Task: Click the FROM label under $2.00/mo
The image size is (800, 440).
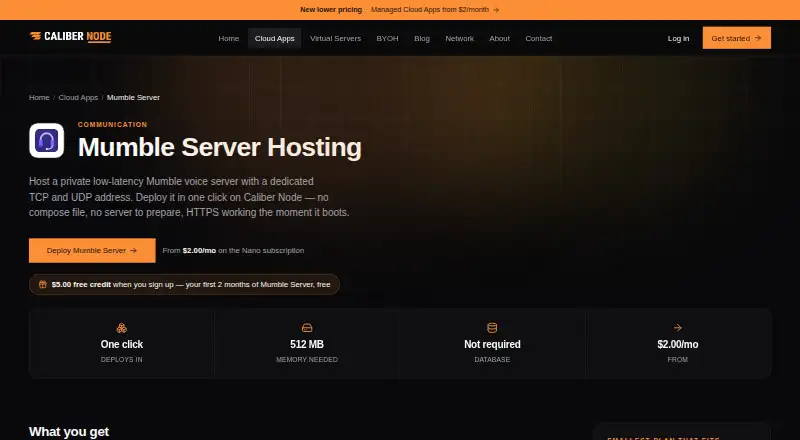Action: [678, 359]
